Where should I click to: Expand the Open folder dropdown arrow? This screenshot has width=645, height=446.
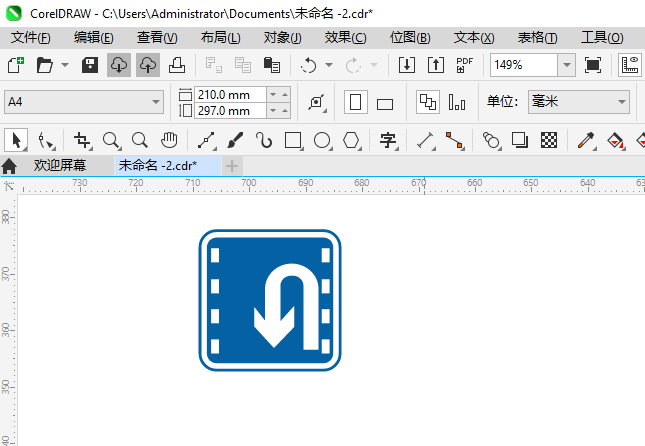coord(65,65)
